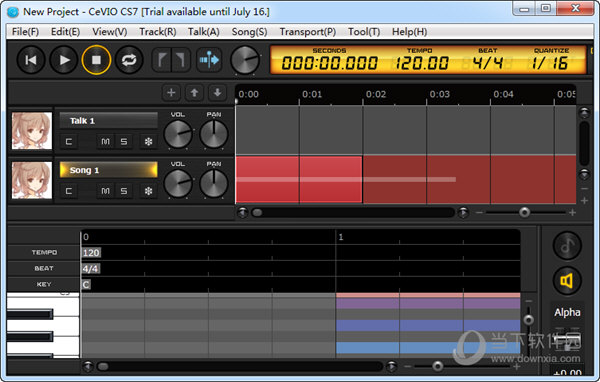
Task: Select the Song 1 track name
Action: pyautogui.click(x=109, y=170)
